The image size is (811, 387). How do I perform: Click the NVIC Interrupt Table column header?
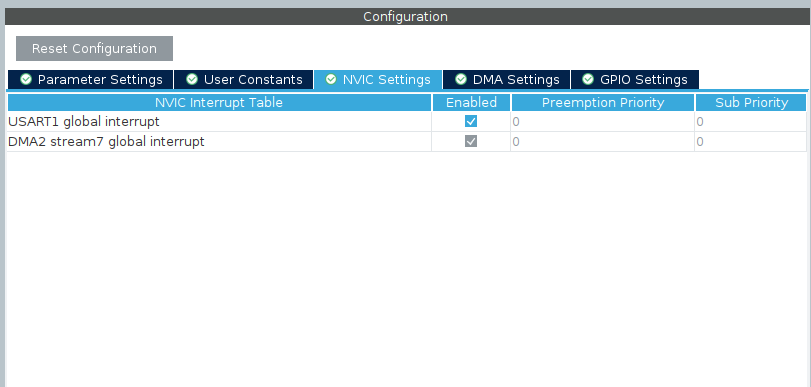click(219, 102)
